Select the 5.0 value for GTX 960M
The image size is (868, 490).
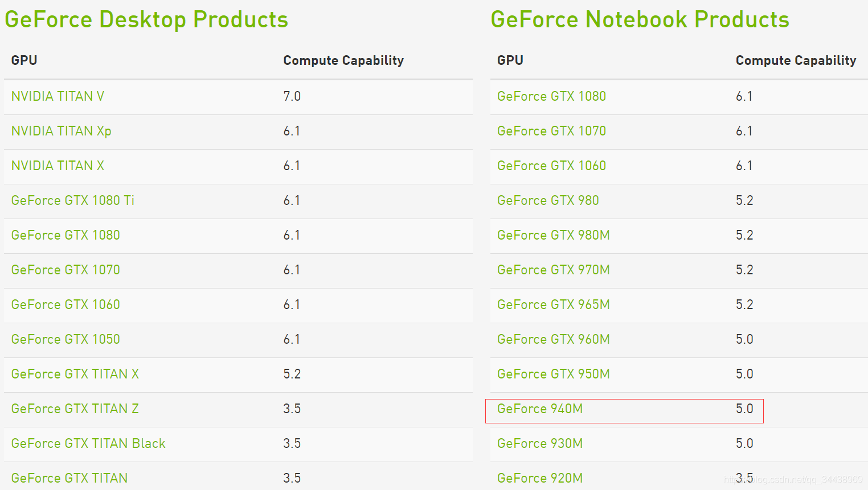point(744,339)
